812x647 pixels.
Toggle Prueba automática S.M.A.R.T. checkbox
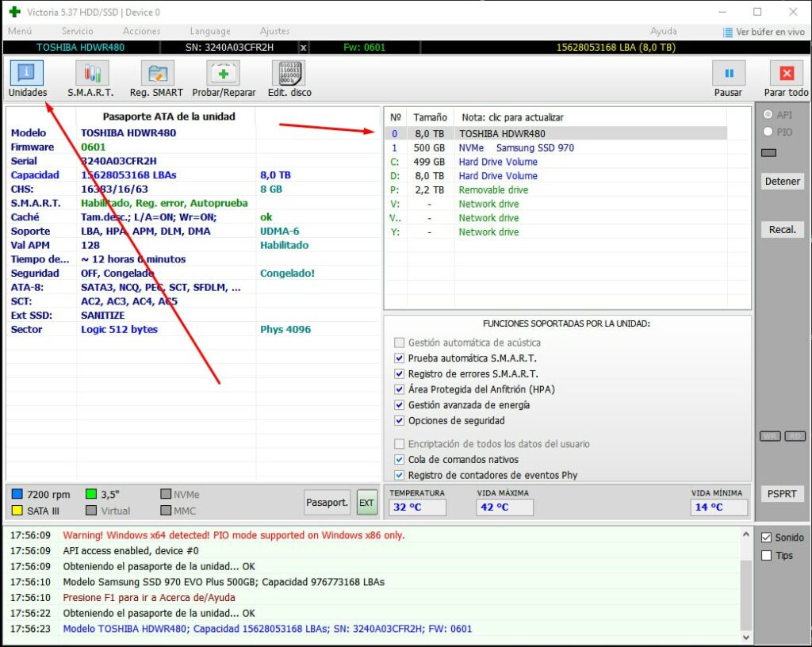399,358
